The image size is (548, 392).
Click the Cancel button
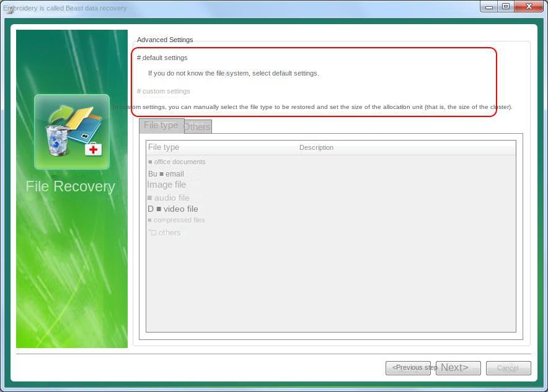point(508,368)
